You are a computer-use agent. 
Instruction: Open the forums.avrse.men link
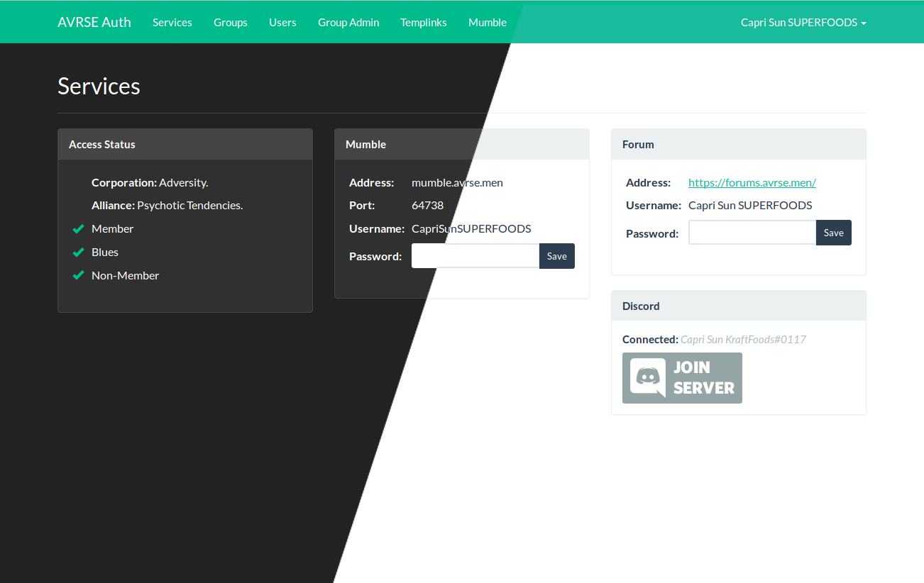tap(752, 182)
